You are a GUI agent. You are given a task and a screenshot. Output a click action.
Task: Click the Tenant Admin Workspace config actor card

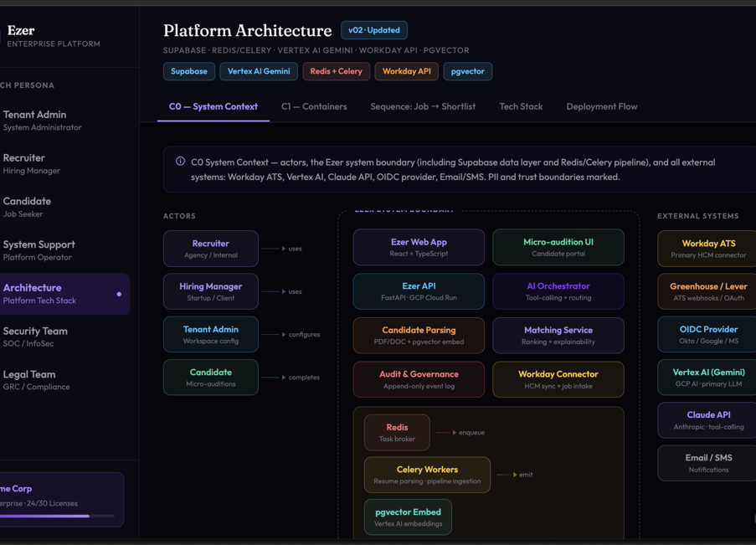pyautogui.click(x=211, y=334)
